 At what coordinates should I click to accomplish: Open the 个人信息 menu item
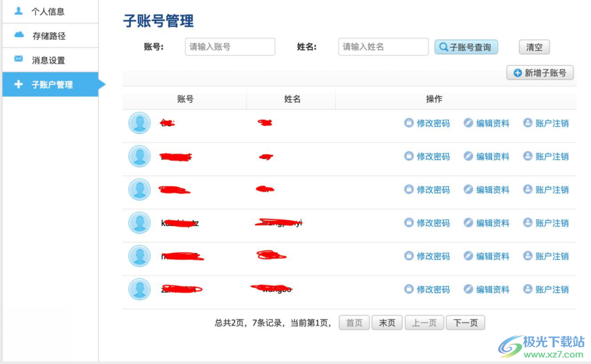point(48,12)
